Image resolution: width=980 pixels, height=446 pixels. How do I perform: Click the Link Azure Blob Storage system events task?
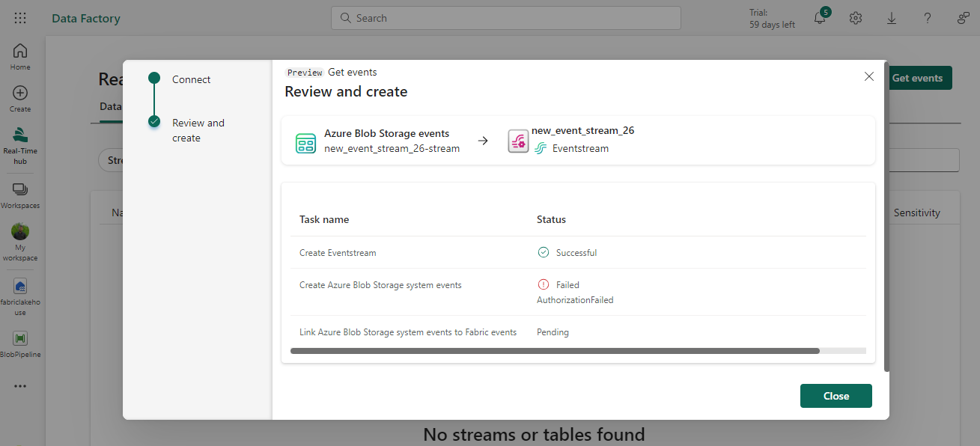point(408,332)
